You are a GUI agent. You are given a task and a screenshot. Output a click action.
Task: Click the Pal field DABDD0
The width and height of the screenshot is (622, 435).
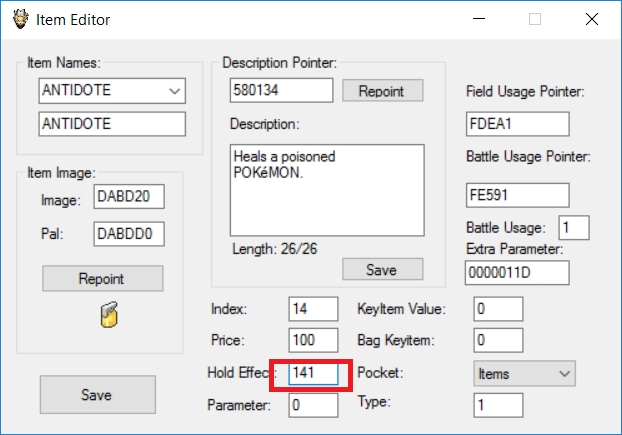click(x=129, y=234)
